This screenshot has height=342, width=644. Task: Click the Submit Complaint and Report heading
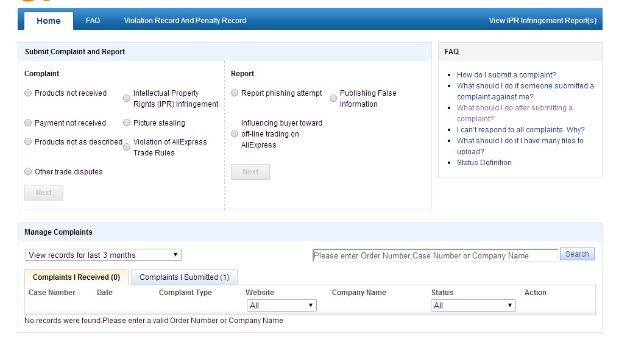point(75,51)
